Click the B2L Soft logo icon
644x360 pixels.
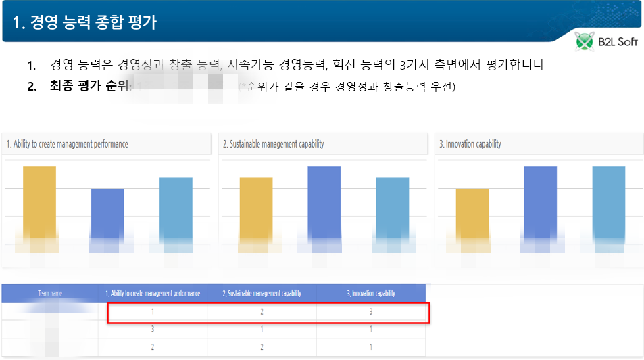click(584, 43)
